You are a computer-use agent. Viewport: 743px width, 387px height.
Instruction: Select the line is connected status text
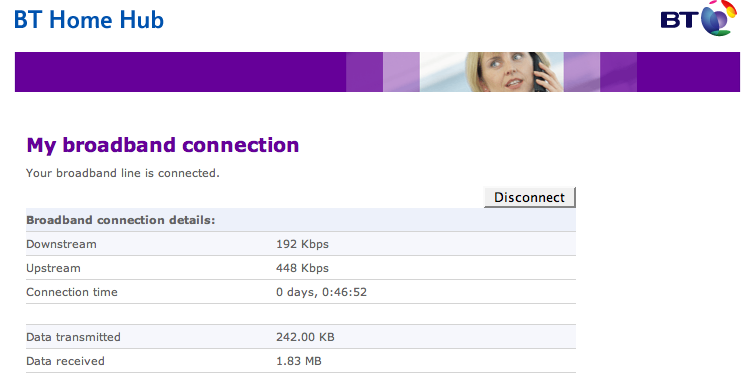(123, 173)
